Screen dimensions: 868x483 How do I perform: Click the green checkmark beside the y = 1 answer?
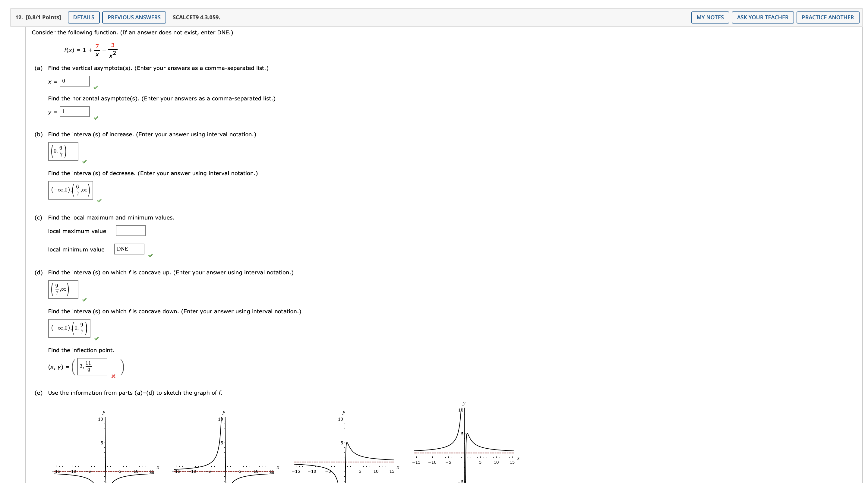pos(96,118)
